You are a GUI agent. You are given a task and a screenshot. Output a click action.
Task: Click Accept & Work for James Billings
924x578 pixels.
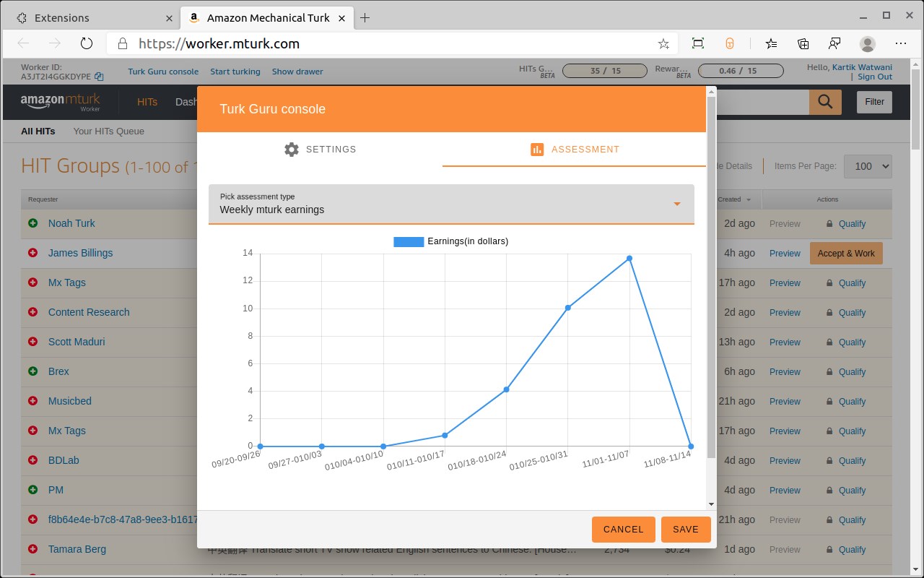point(846,254)
